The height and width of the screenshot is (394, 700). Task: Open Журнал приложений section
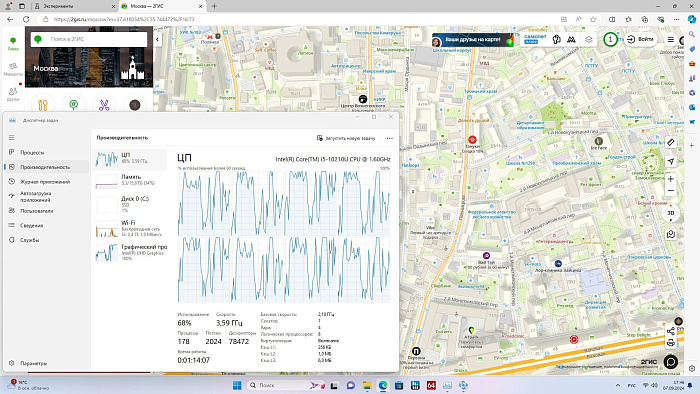pyautogui.click(x=45, y=182)
